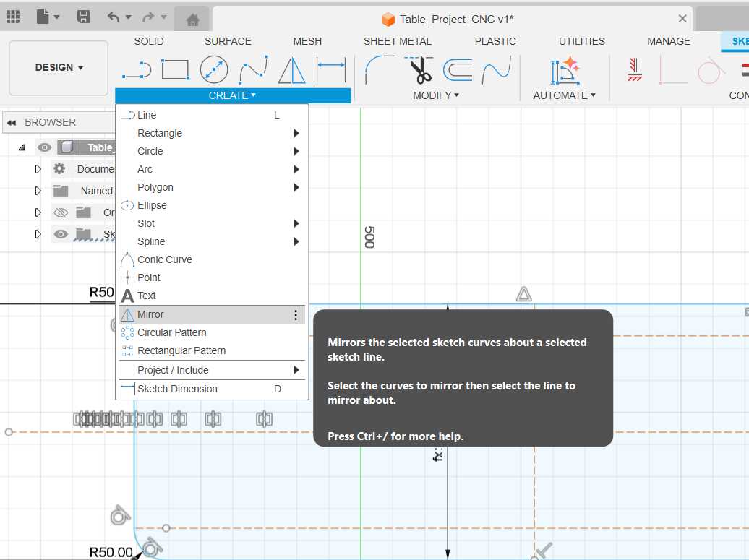
Task: Expand the Named Views tree node
Action: point(38,191)
